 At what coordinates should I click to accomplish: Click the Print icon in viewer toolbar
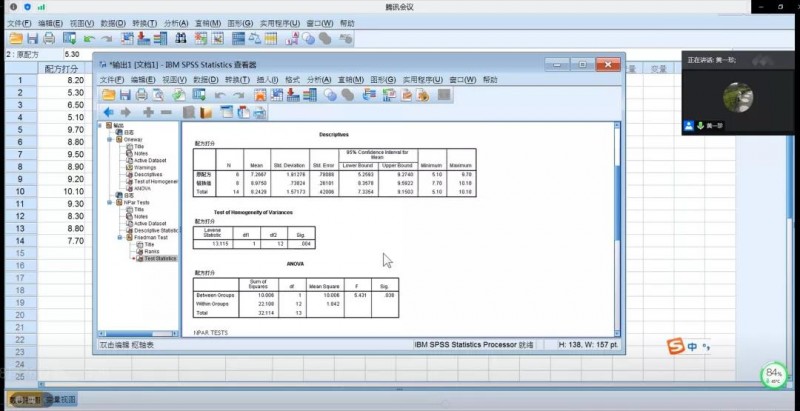(142, 95)
